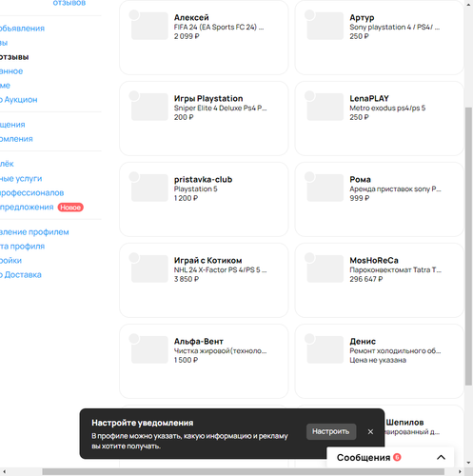Click seller name Рома
473x476 pixels.
coord(360,179)
